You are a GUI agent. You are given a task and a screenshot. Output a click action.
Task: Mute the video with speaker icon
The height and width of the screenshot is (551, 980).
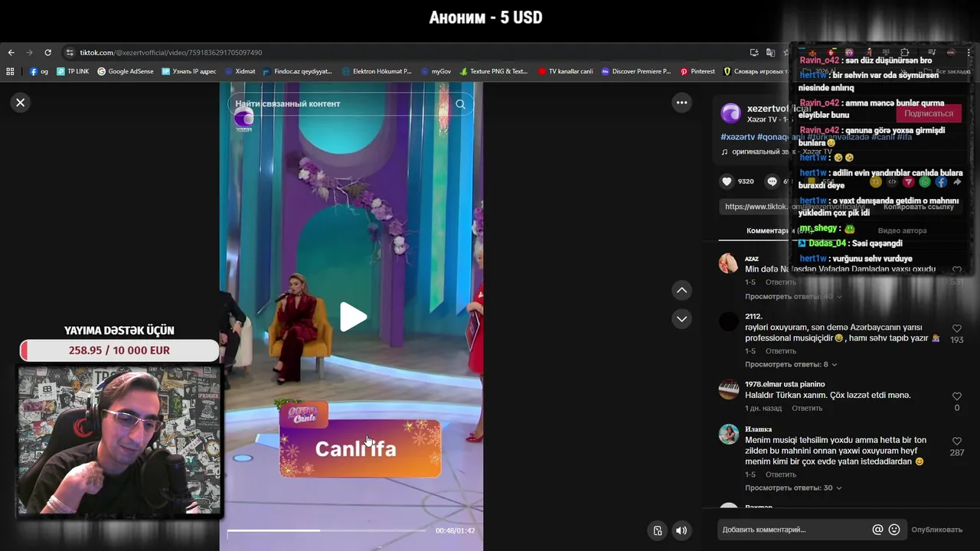tap(681, 530)
